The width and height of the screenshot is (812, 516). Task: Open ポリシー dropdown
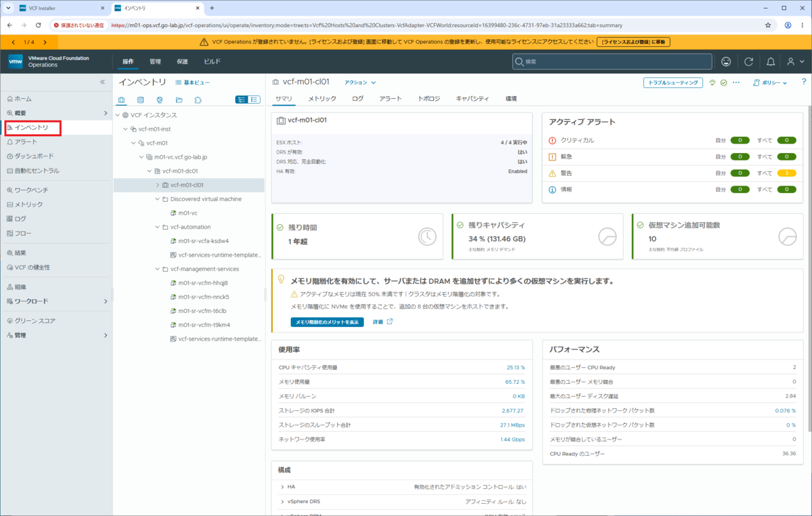[769, 83]
